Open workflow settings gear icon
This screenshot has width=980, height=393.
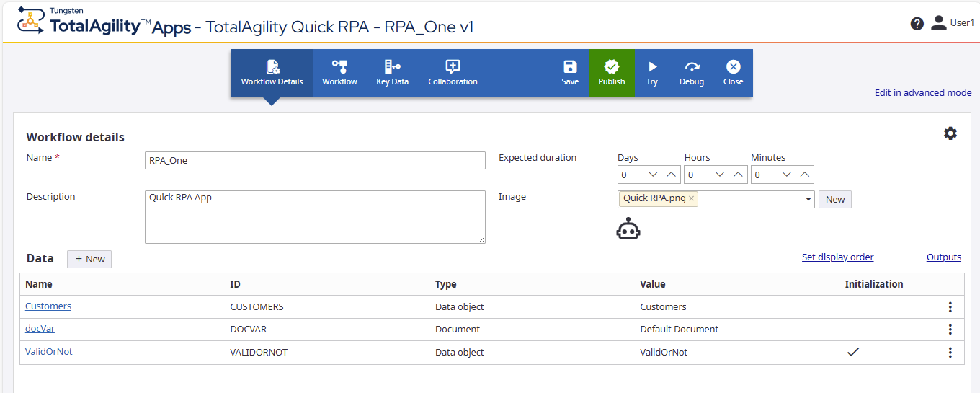tap(950, 133)
